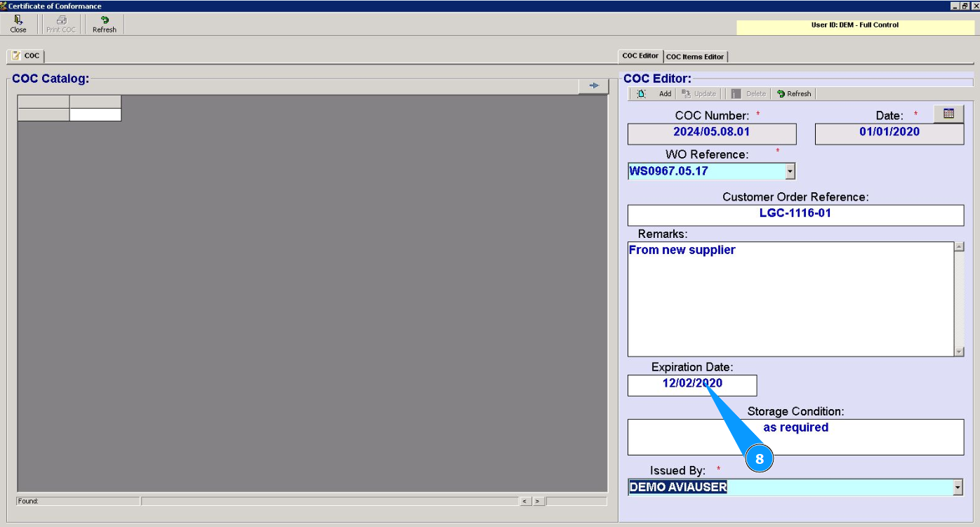Minimize the Certificate of Conformance window

(x=955, y=6)
